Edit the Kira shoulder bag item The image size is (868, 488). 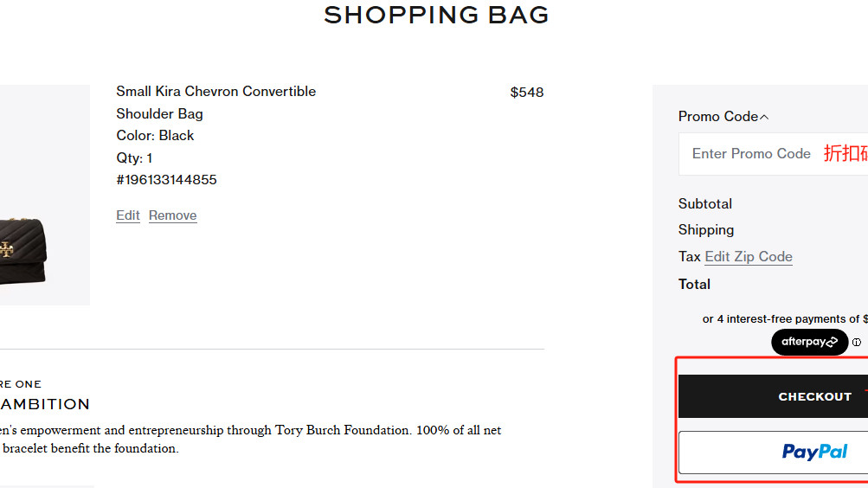click(x=128, y=215)
